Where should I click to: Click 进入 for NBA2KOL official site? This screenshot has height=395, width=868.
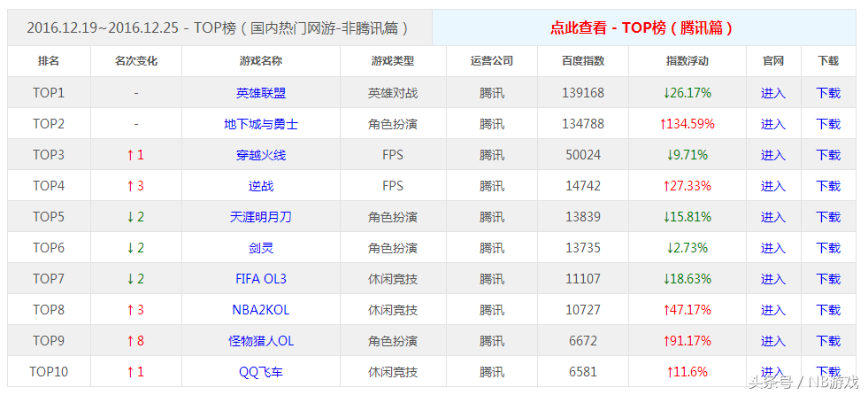pyautogui.click(x=773, y=310)
